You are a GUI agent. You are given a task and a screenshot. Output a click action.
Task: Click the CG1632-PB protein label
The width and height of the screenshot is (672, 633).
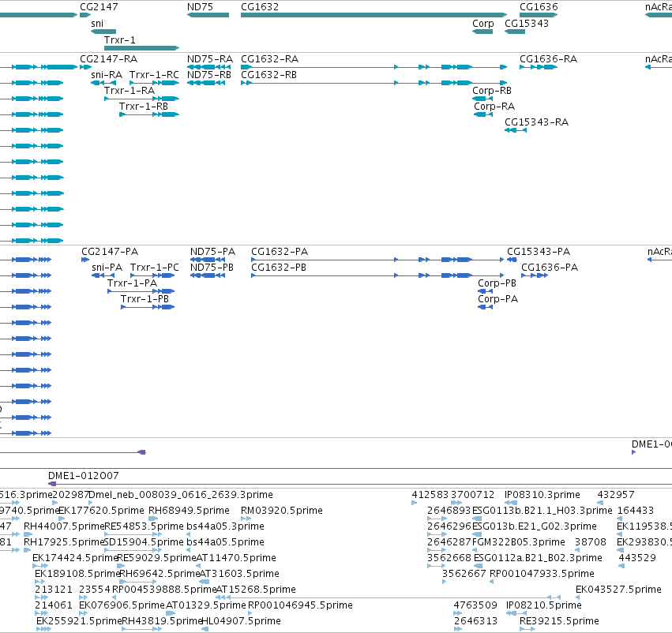(x=279, y=268)
